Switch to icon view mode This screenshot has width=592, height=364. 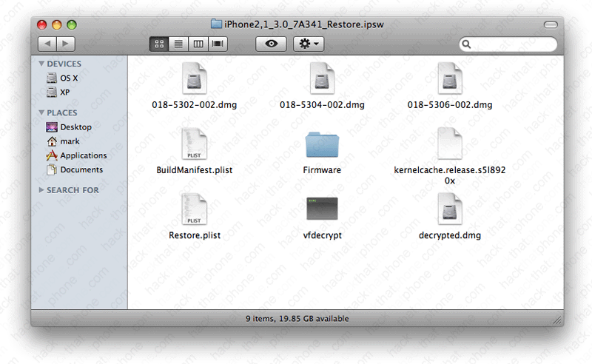pyautogui.click(x=160, y=44)
